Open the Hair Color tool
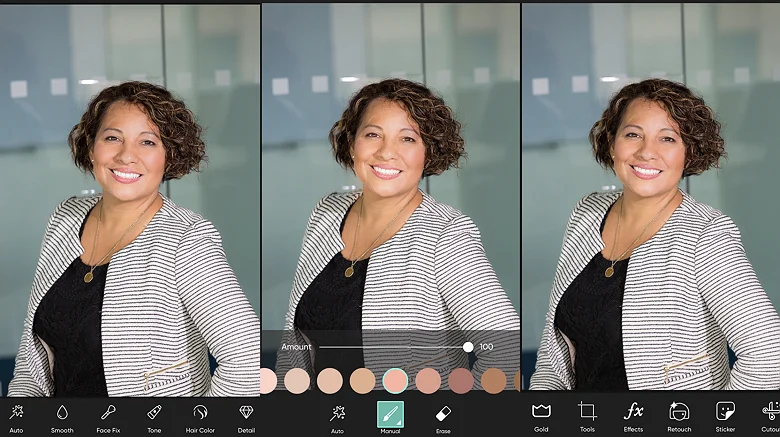 (200, 418)
